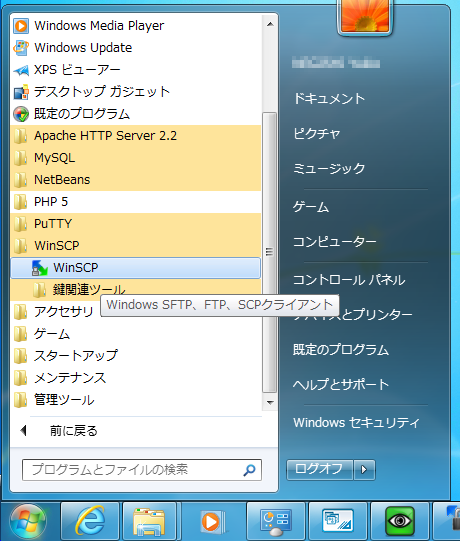Open ミュージック library
The image size is (460, 541).
(329, 168)
